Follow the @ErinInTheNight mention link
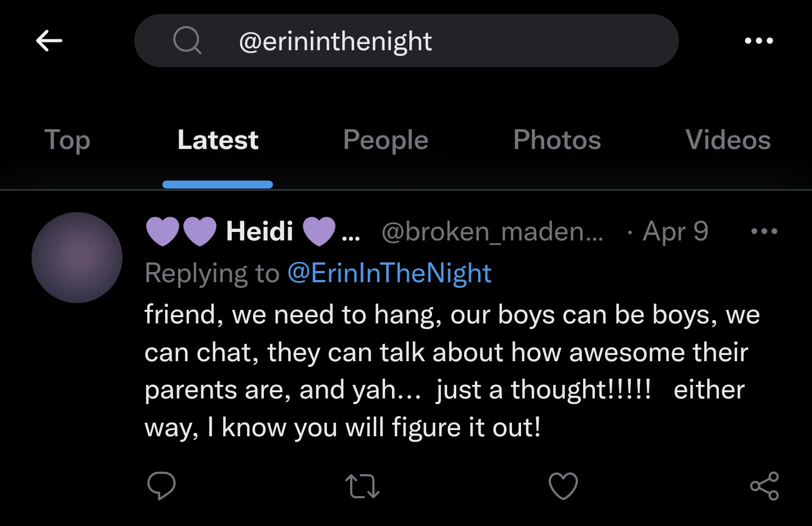Viewport: 812px width, 526px height. coord(390,273)
